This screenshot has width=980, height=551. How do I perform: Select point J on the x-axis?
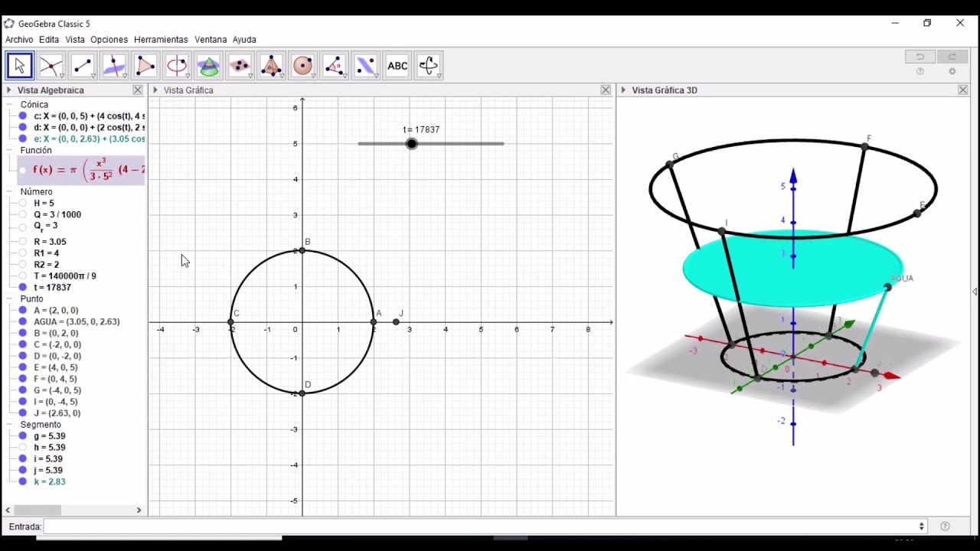(396, 322)
